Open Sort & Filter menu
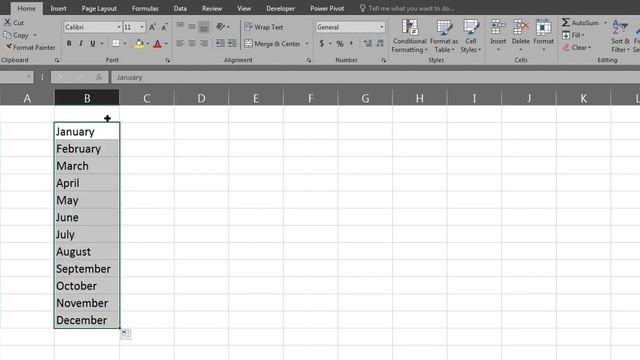640x360 pixels. pos(620,36)
